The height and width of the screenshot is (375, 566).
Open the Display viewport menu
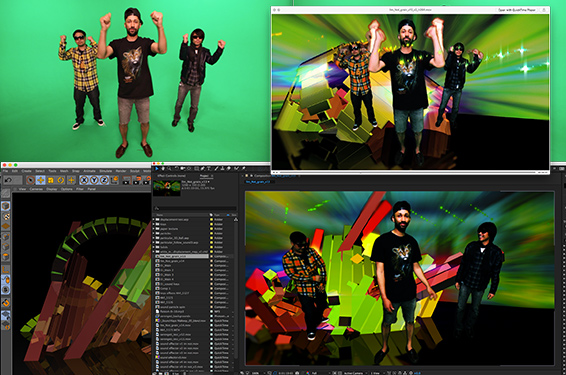52,189
